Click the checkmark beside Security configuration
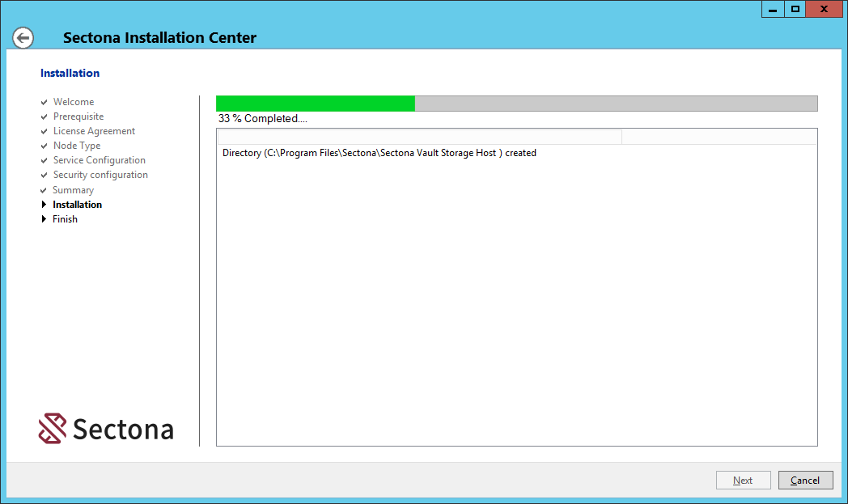The width and height of the screenshot is (848, 504). pyautogui.click(x=44, y=174)
